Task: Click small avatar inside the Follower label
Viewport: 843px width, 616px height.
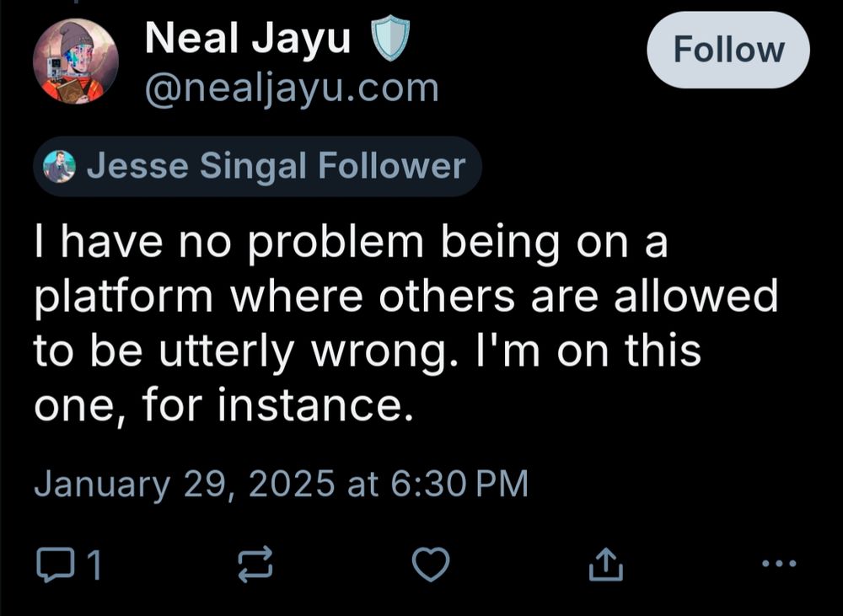Action: coord(59,166)
